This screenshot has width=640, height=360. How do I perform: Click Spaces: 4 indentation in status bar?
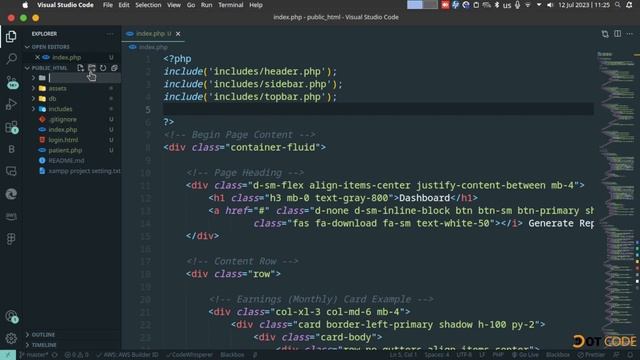pos(436,355)
